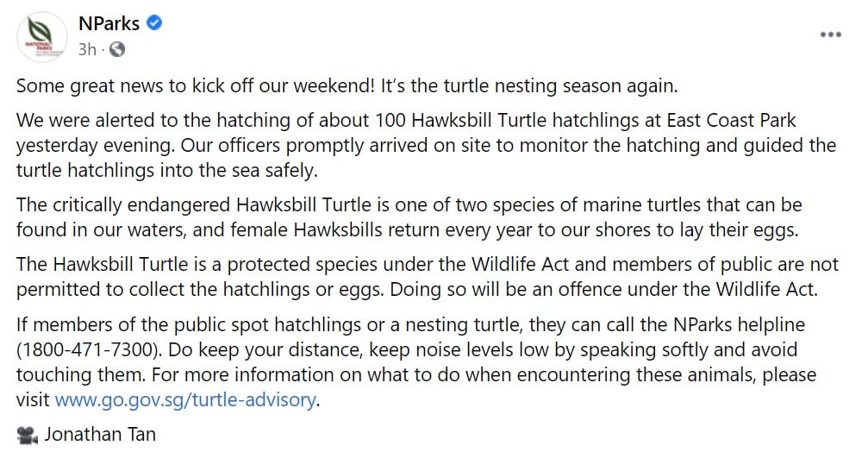The width and height of the screenshot is (868, 452).
Task: Click the blue verified checkmark badge
Action: point(155,24)
